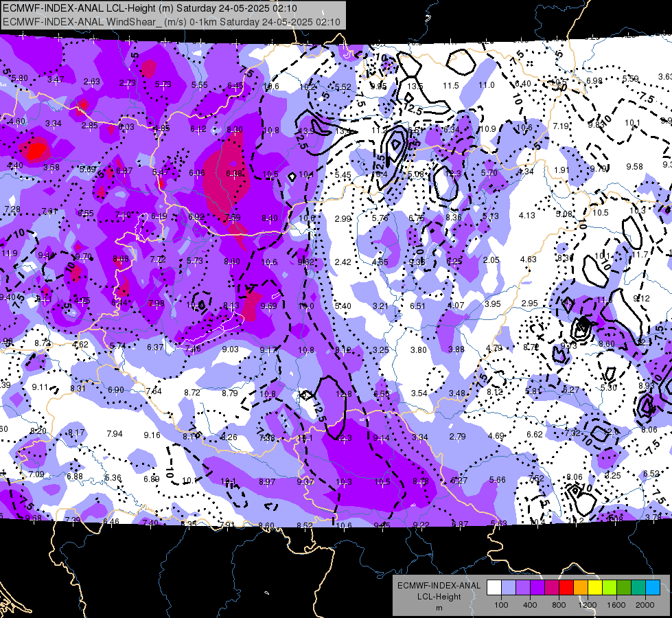Click the map value 3.95
Screen dimensions: 672x618
coord(493,304)
